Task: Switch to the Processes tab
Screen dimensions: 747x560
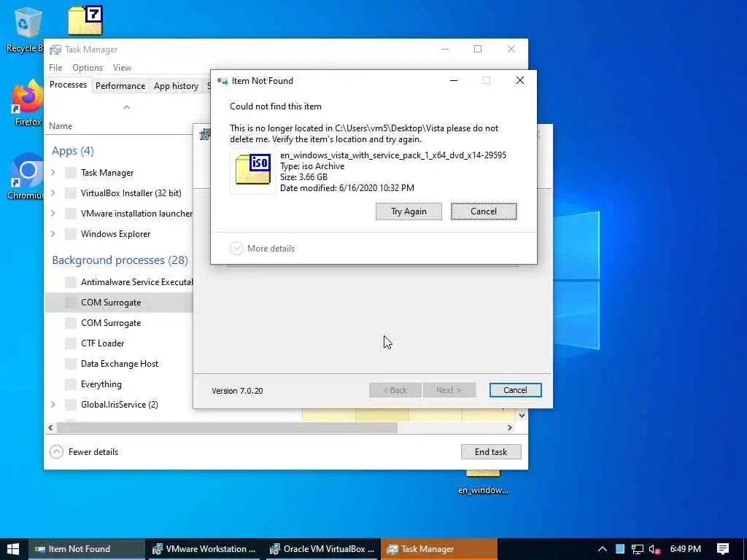Action: pyautogui.click(x=68, y=85)
